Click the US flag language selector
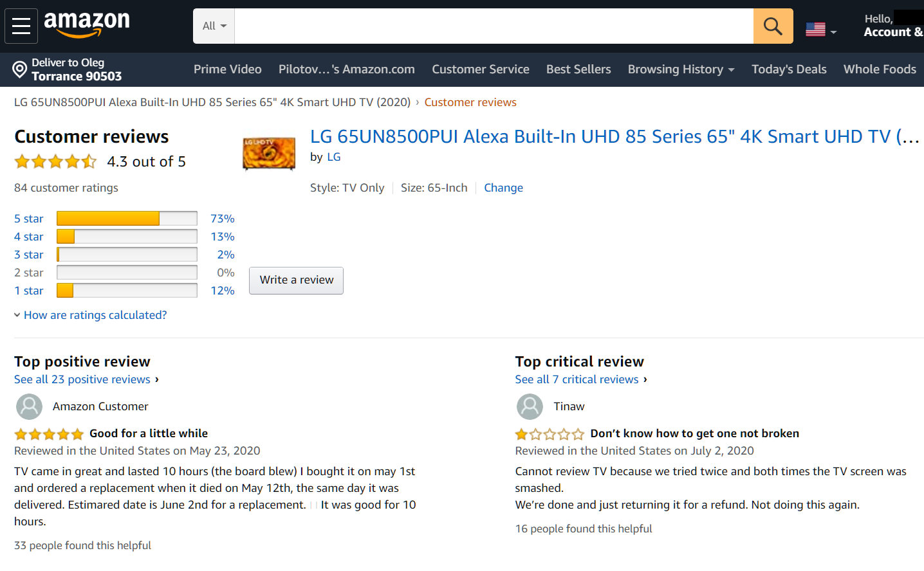This screenshot has width=924, height=571. pos(820,30)
